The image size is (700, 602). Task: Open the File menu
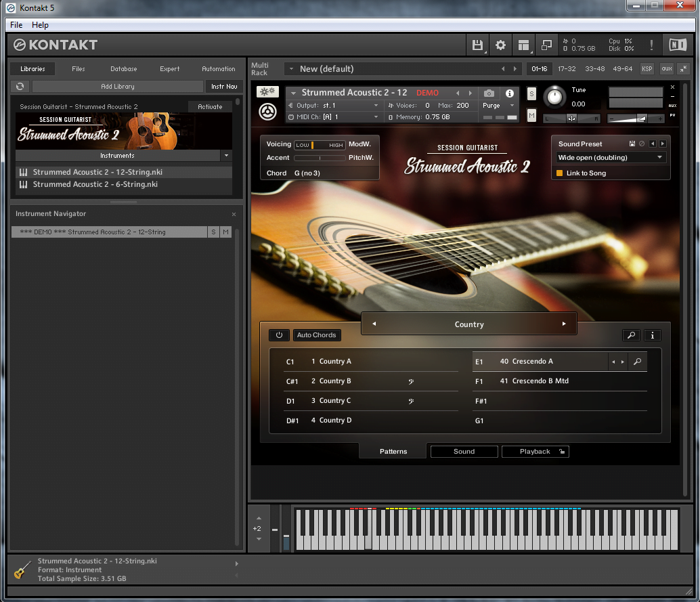tap(16, 25)
